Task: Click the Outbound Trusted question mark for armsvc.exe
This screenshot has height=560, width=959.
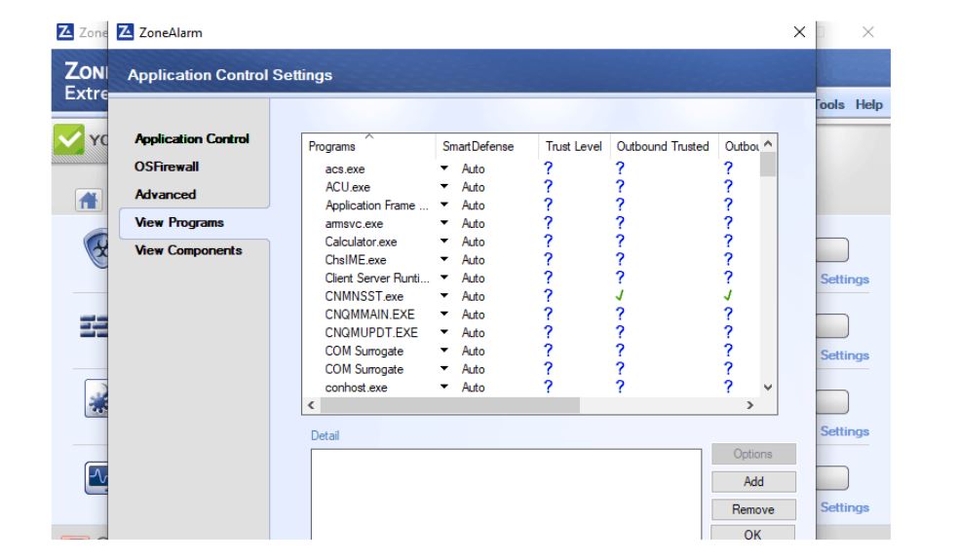Action: [620, 222]
